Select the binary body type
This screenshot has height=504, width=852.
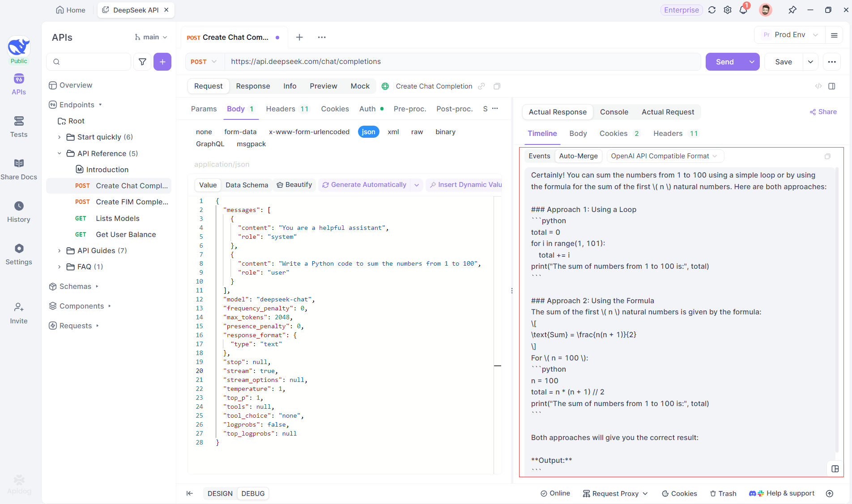click(x=446, y=132)
